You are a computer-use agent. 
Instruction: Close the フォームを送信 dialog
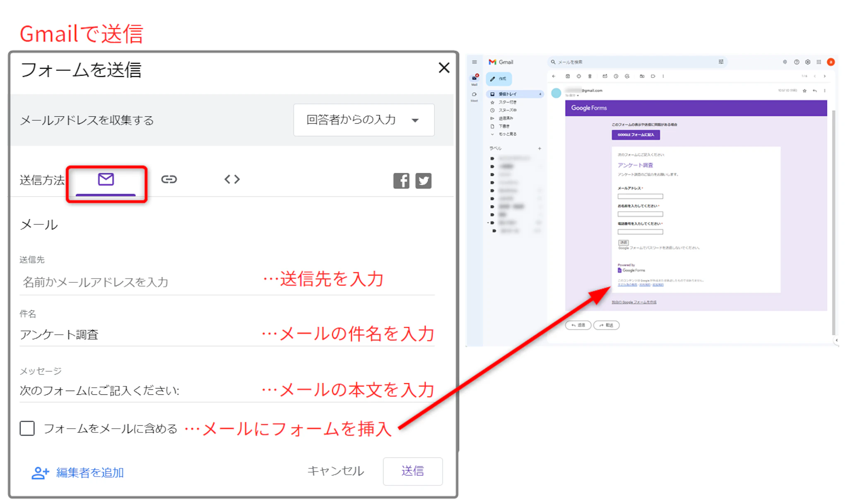[444, 68]
